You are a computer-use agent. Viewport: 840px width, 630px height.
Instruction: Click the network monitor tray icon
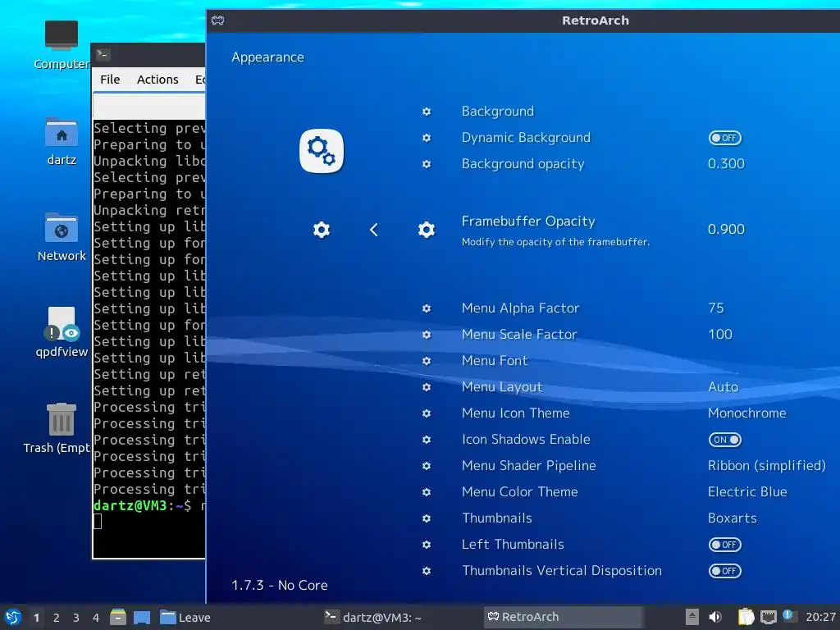click(768, 617)
